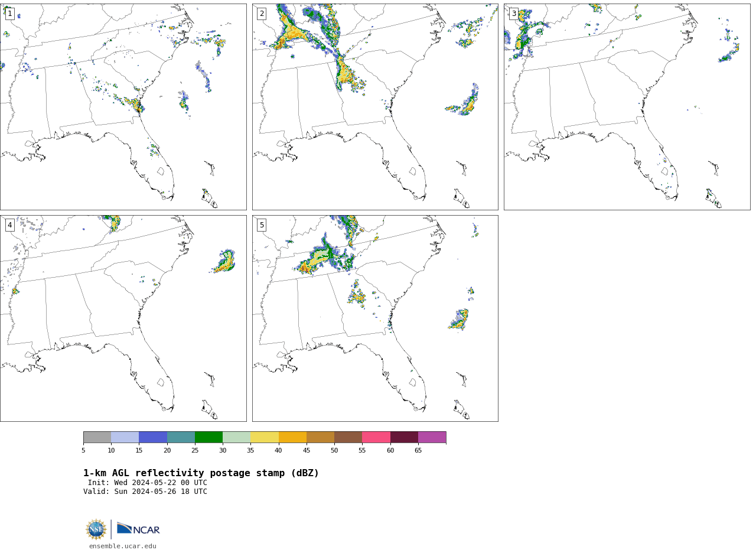Click the maroon 60-65 dBZ swatch

(x=404, y=437)
